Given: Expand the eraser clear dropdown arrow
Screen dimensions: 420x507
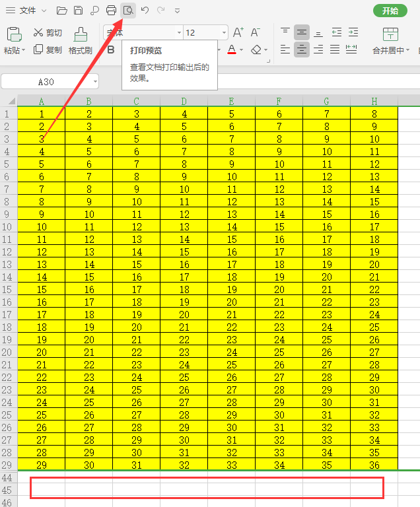Looking at the screenshot, I should (x=266, y=50).
